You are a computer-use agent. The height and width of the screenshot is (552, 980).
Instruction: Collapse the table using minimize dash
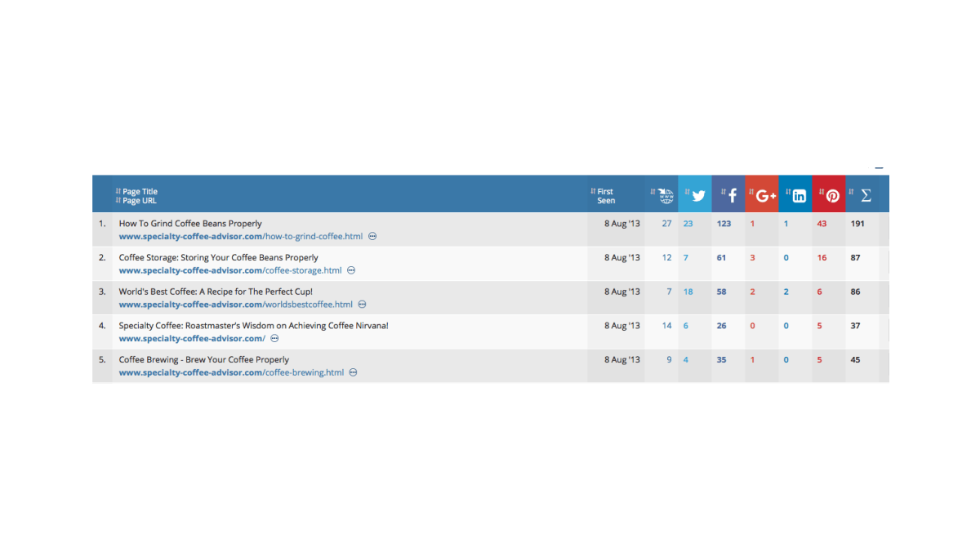(x=879, y=168)
